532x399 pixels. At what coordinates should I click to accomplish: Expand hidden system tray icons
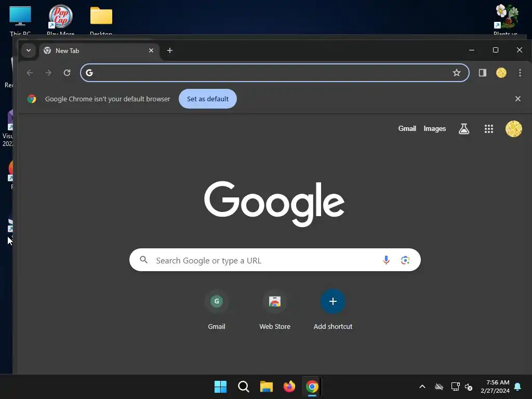tap(422, 387)
